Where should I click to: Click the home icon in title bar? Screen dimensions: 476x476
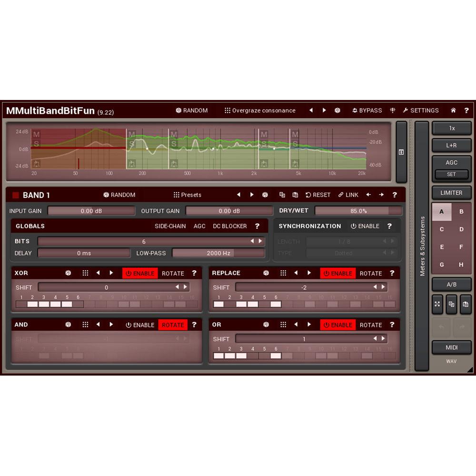(453, 110)
